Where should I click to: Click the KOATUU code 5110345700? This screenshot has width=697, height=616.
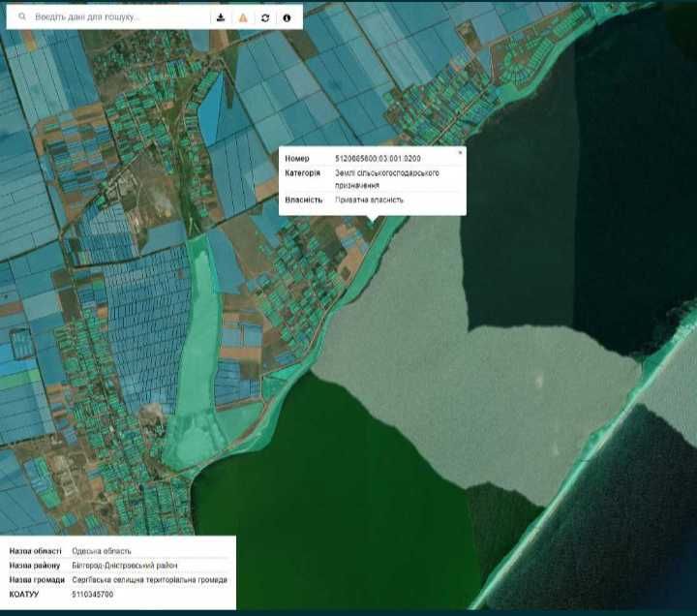(x=93, y=594)
